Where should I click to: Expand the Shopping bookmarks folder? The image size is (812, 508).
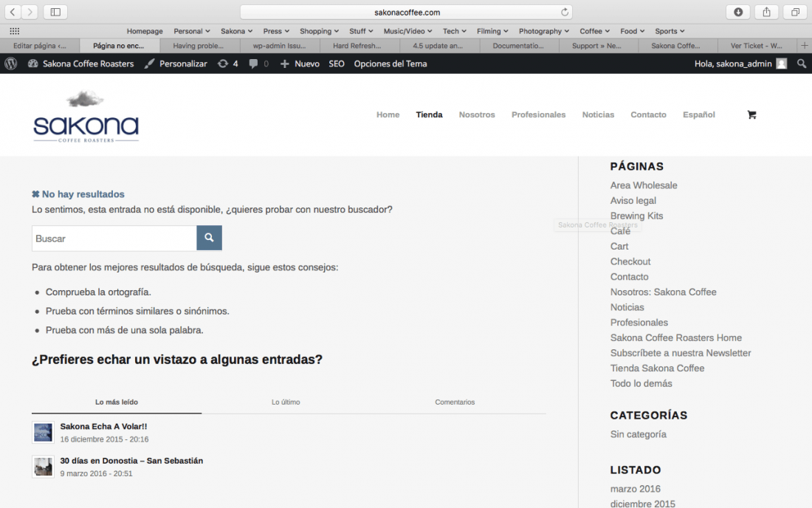pyautogui.click(x=319, y=31)
